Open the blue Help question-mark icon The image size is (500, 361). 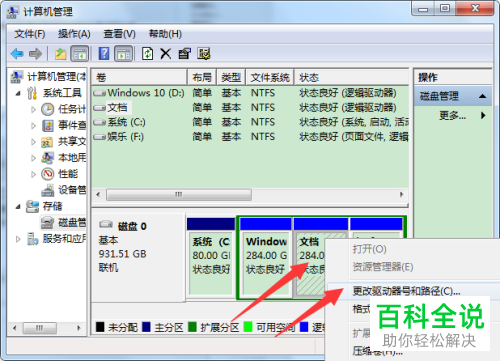coord(104,53)
